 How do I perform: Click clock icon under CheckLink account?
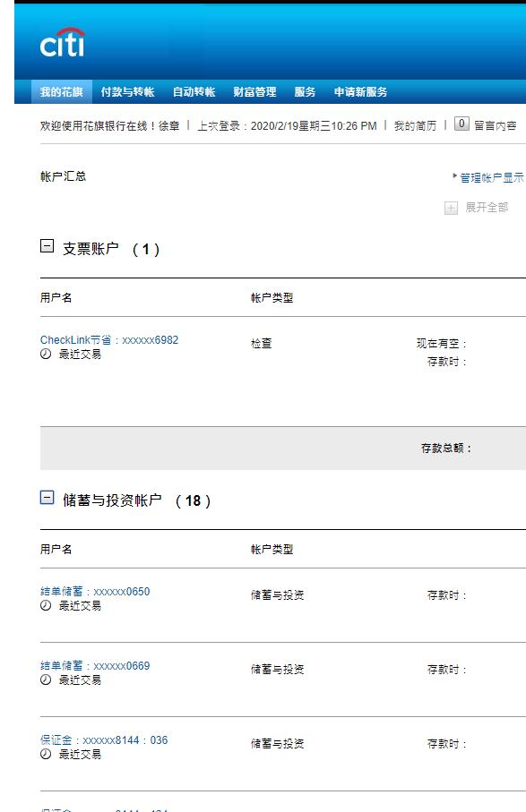46,355
